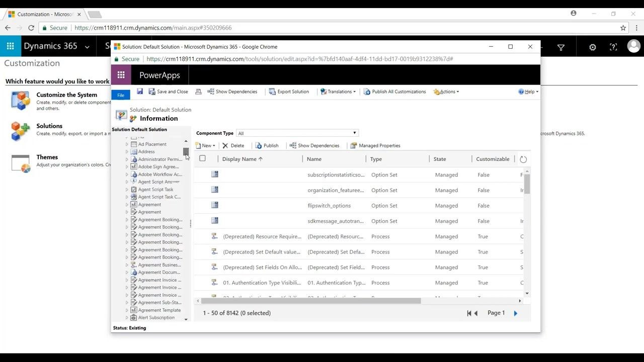The height and width of the screenshot is (362, 644).
Task: Click the Save disk icon in solution toolbar
Action: (140, 92)
